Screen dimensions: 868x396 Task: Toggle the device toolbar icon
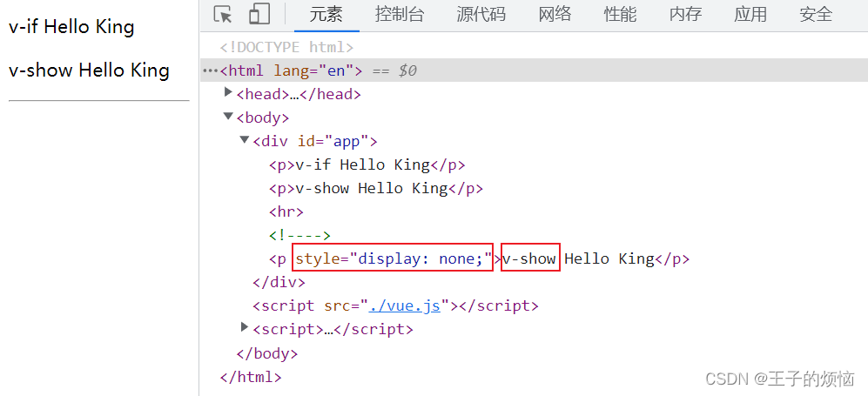click(259, 15)
